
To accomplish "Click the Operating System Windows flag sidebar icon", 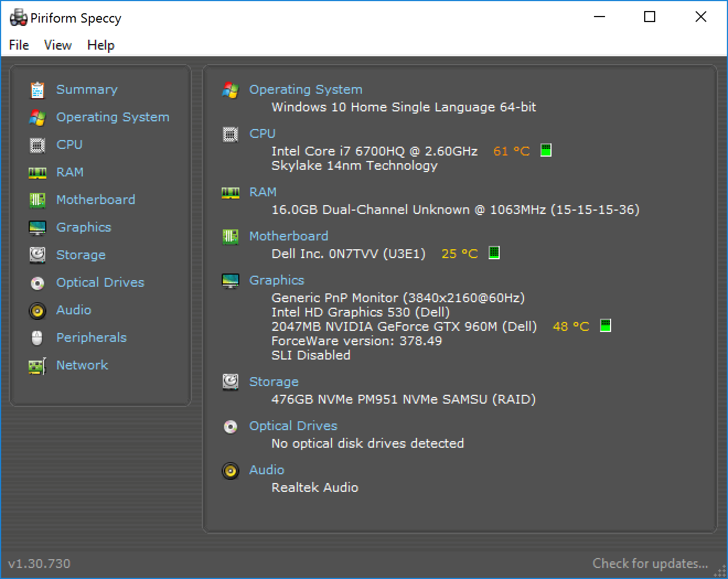I will (x=37, y=117).
